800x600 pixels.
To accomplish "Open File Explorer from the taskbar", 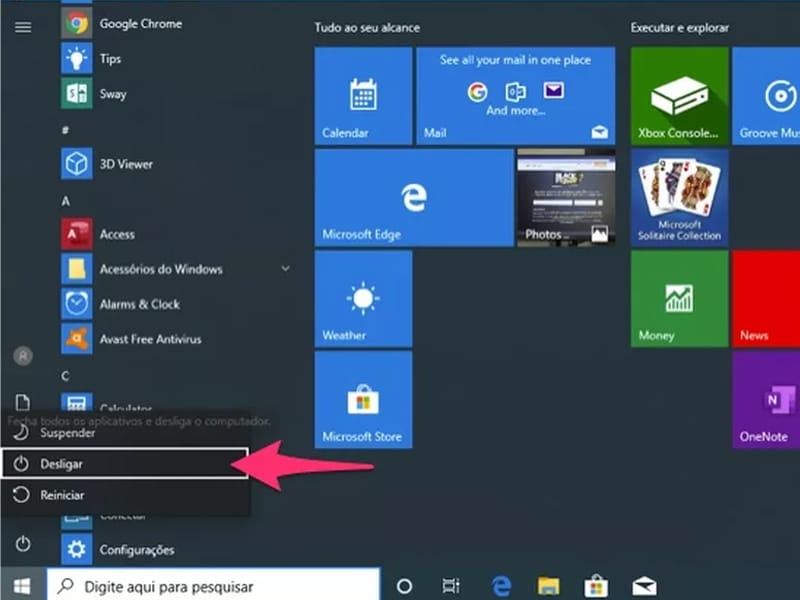I will click(548, 586).
